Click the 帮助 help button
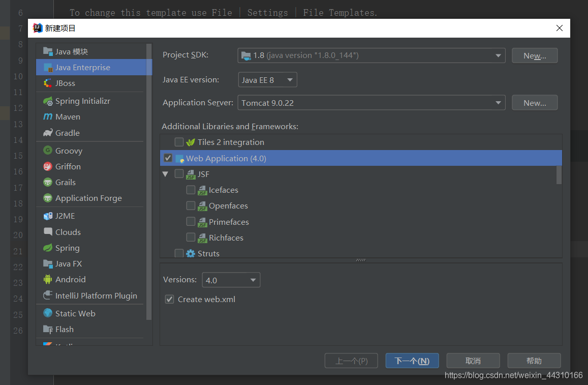 (x=534, y=361)
